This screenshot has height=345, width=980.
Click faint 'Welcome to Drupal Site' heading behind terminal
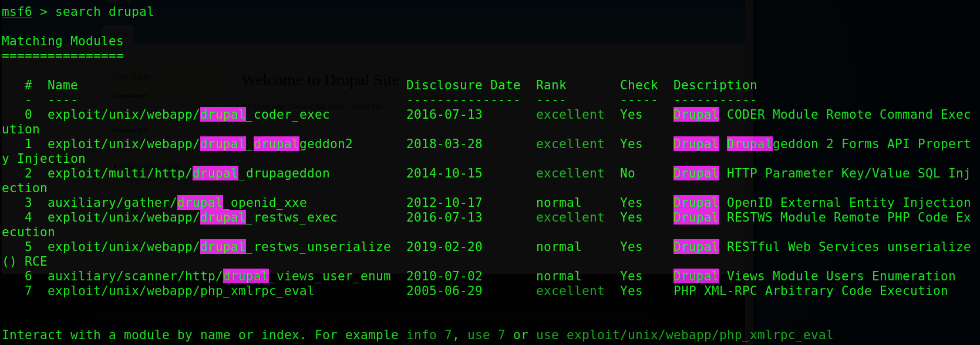[321, 80]
